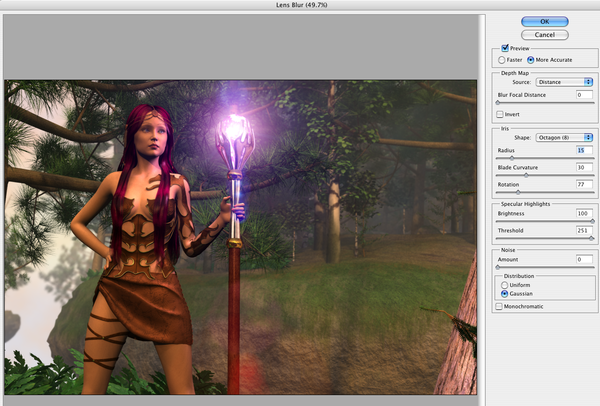Click the Blade Curvature slider handle
Image resolution: width=600 pixels, height=406 pixels.
[x=526, y=175]
